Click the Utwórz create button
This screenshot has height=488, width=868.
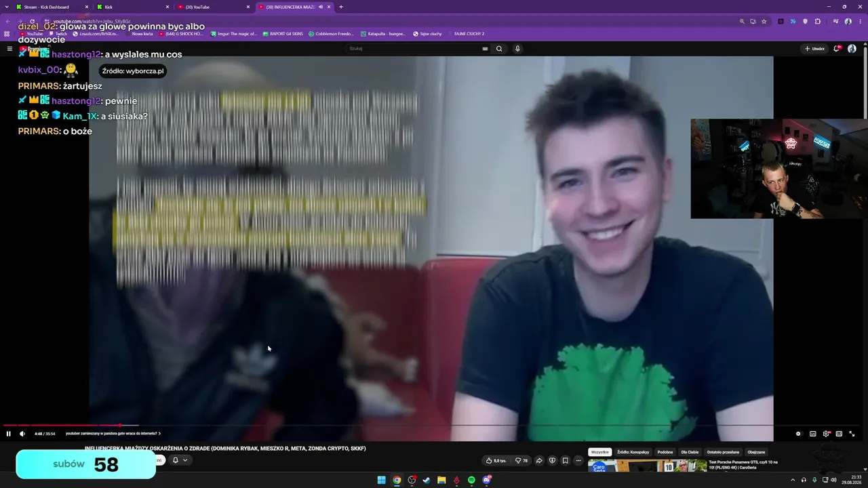pos(814,49)
